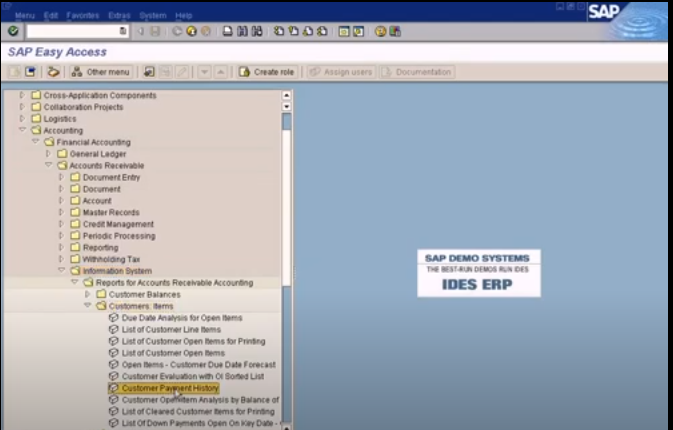Click the Create role button
This screenshot has height=430, width=673.
point(267,72)
